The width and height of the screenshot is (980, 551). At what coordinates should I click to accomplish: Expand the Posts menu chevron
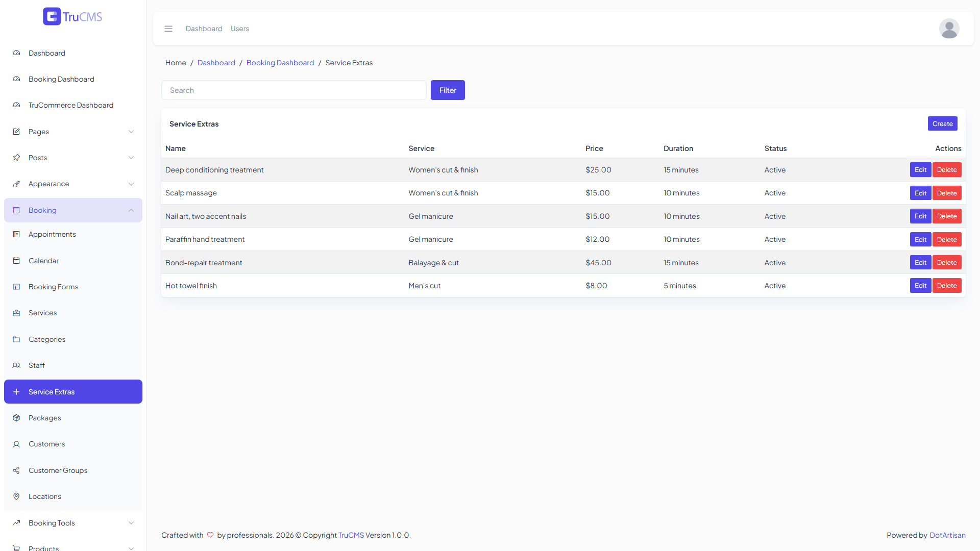[131, 158]
